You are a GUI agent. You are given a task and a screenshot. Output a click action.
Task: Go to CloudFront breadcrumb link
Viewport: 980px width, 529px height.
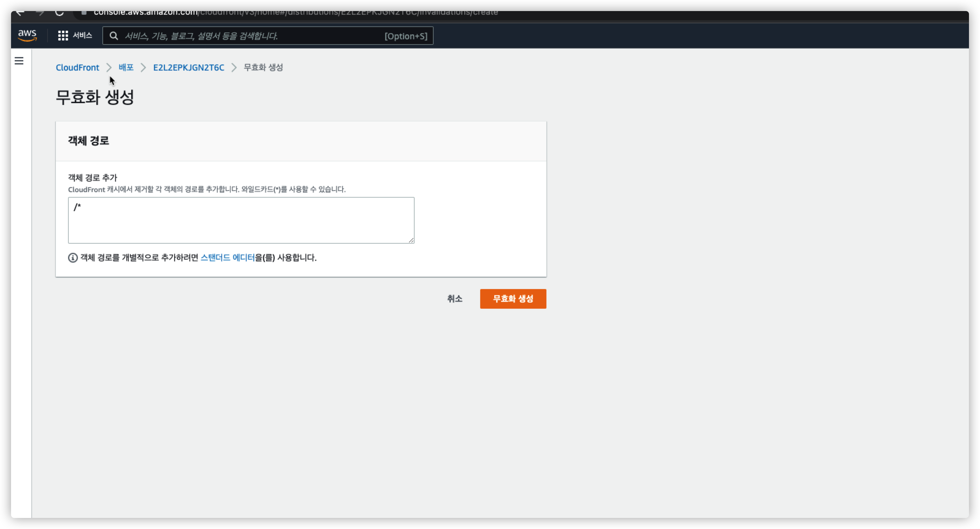point(77,68)
